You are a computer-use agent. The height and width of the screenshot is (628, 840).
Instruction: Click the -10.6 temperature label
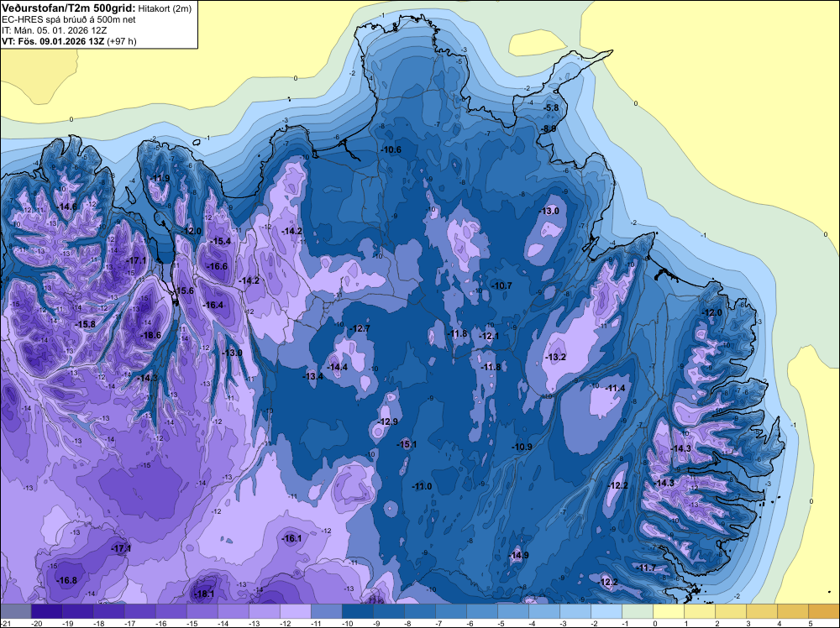click(x=391, y=149)
